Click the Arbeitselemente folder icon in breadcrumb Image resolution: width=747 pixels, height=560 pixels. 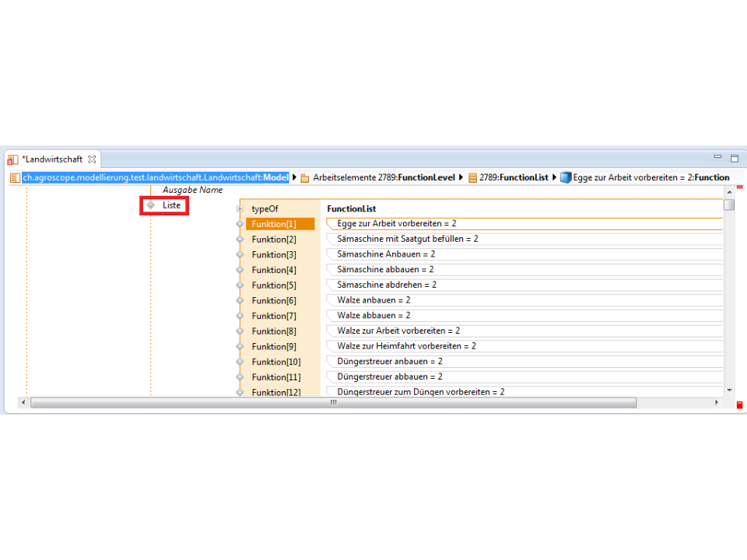(x=305, y=178)
